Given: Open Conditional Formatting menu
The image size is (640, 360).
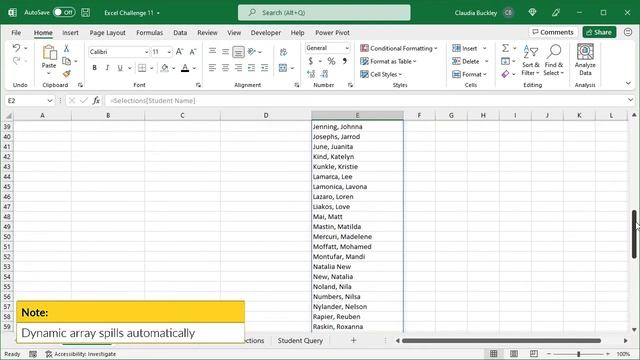Looking at the screenshot, I should (398, 48).
